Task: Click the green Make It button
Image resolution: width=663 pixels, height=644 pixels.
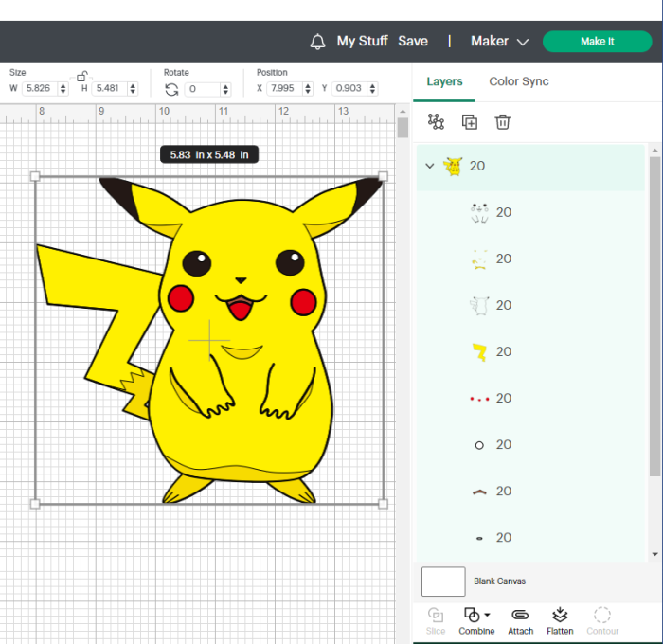Action: pyautogui.click(x=597, y=42)
